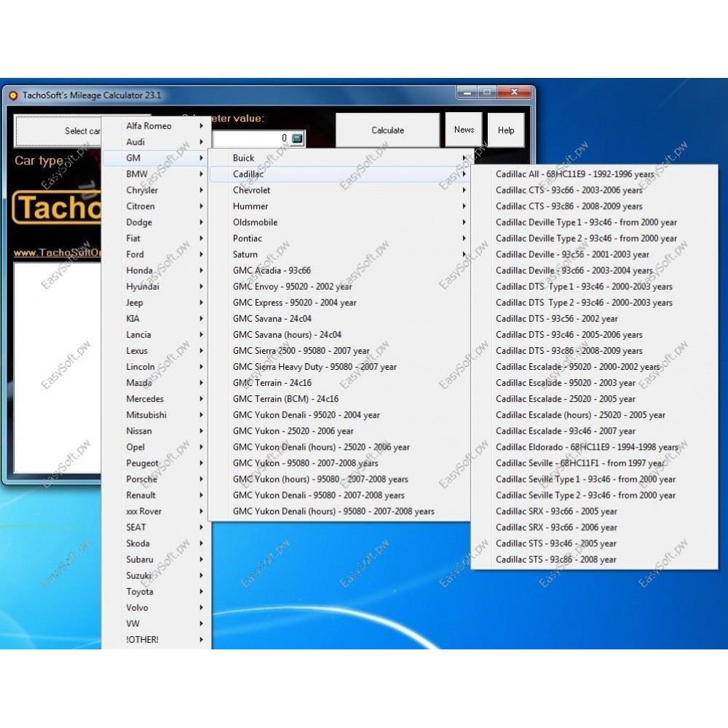Choose GMC Savana (hours) - 24c04
The width and height of the screenshot is (728, 728).
pos(339,335)
